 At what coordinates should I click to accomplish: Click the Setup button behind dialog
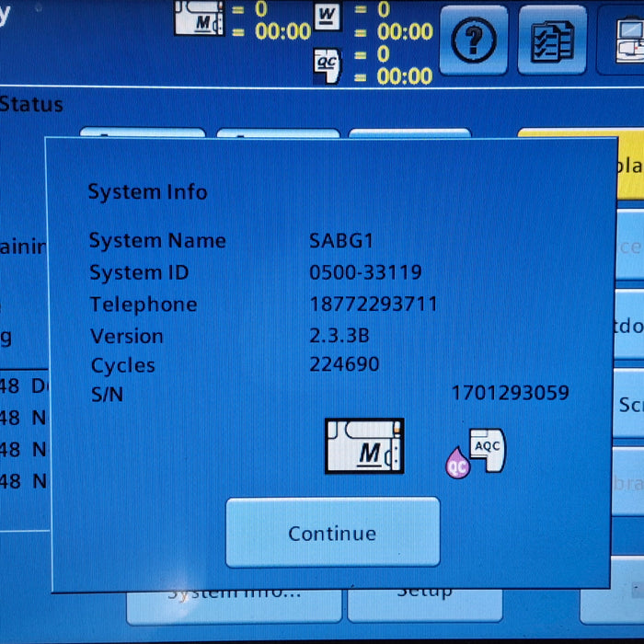pyautogui.click(x=425, y=605)
